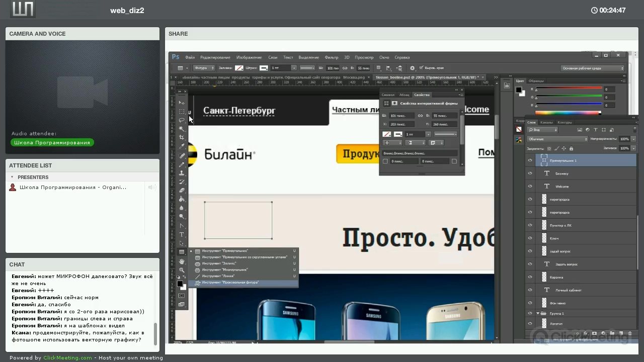The height and width of the screenshot is (362, 644).
Task: Click the chat panel scrollbar
Action: [x=155, y=334]
